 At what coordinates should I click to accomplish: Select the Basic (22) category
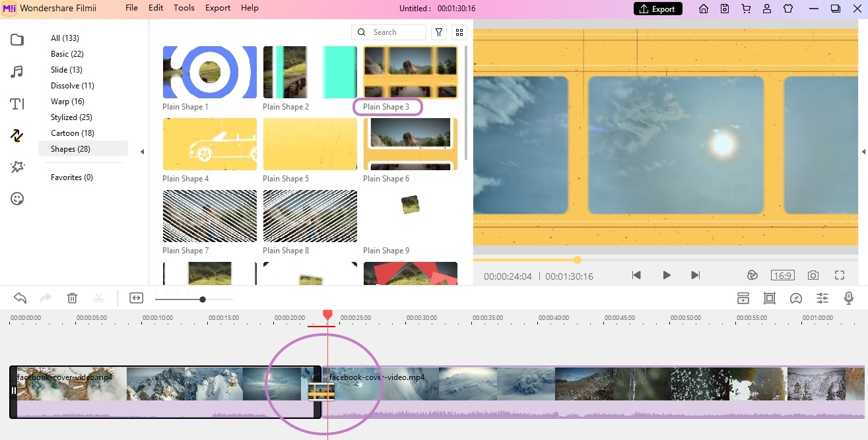67,54
